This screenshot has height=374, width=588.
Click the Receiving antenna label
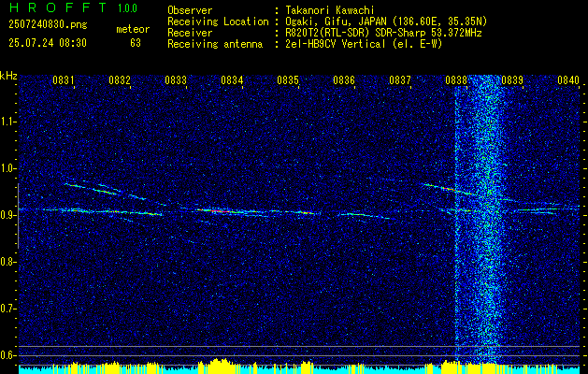(x=215, y=44)
